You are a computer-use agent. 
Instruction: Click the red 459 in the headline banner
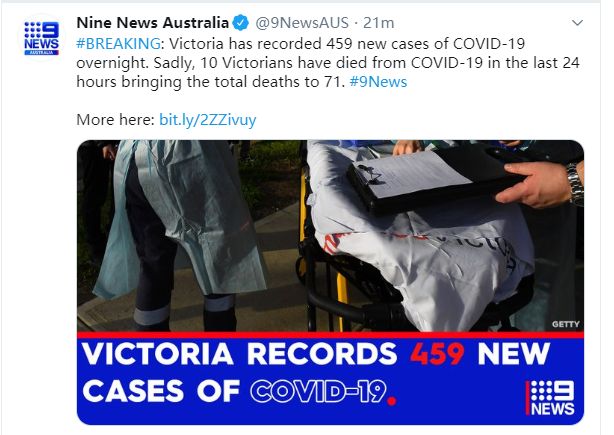pos(437,354)
